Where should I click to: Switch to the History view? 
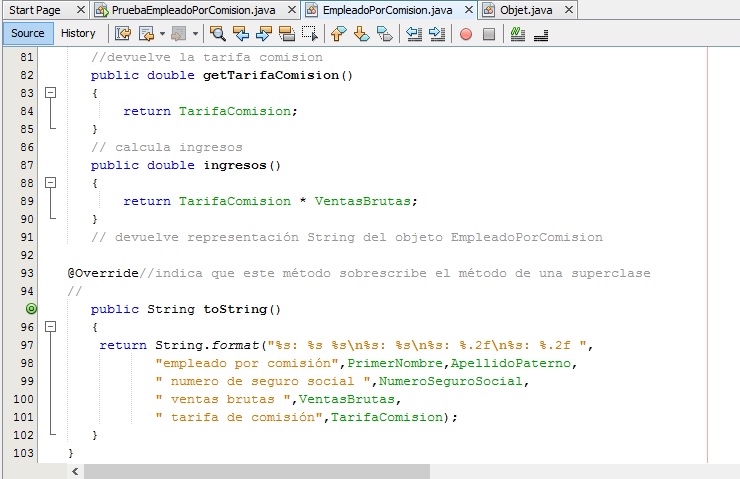pos(78,33)
